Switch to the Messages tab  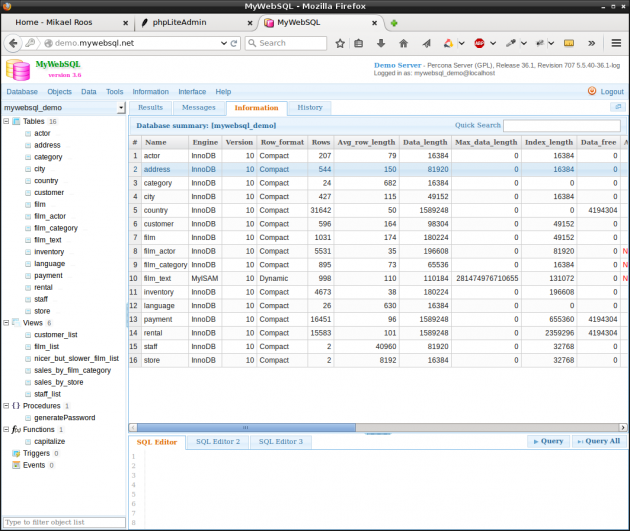click(x=198, y=108)
